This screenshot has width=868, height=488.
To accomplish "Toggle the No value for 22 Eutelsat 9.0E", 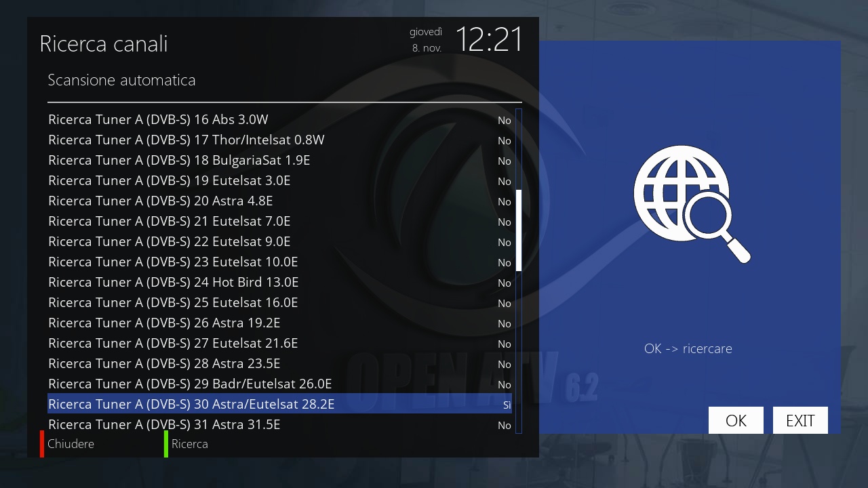I will click(x=504, y=242).
